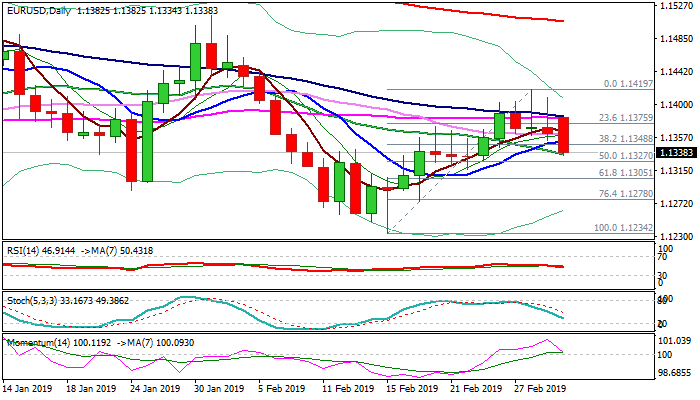
Task: Click the latest large red candle
Action: coord(564,135)
